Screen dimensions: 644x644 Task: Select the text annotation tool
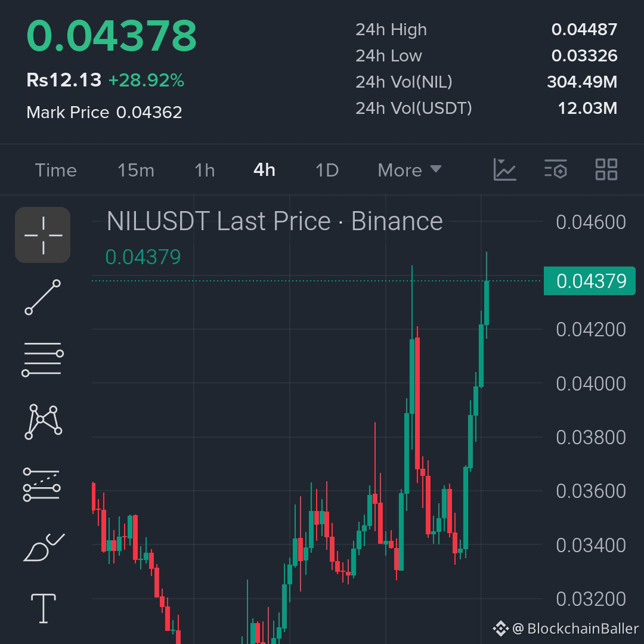point(44,608)
